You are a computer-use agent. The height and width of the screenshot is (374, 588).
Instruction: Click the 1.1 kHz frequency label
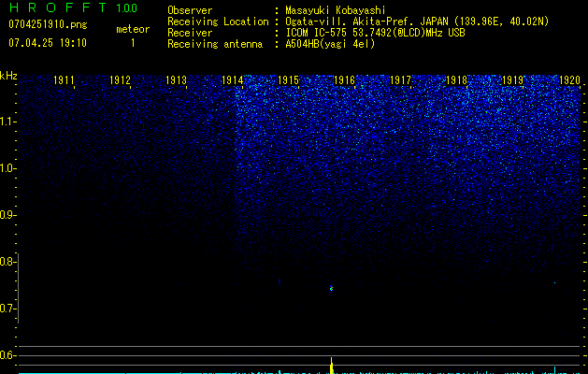coord(7,122)
